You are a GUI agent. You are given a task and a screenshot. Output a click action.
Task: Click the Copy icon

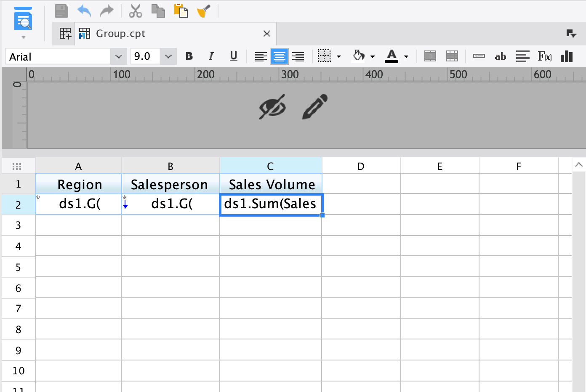click(158, 11)
